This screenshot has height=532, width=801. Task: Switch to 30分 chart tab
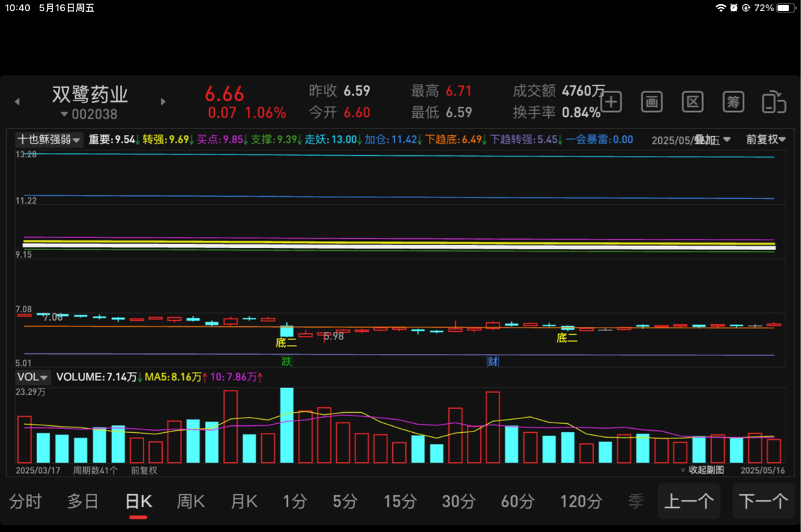pyautogui.click(x=458, y=502)
